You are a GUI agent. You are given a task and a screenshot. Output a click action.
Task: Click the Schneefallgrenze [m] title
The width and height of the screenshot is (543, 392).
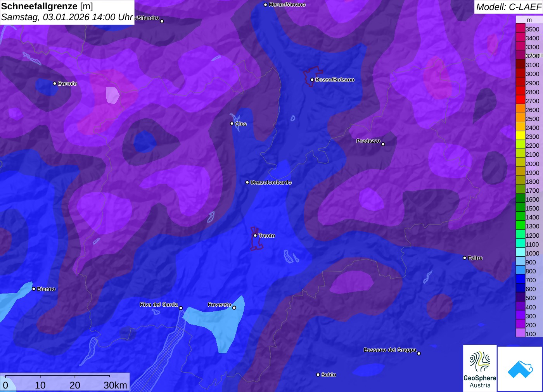coord(47,6)
